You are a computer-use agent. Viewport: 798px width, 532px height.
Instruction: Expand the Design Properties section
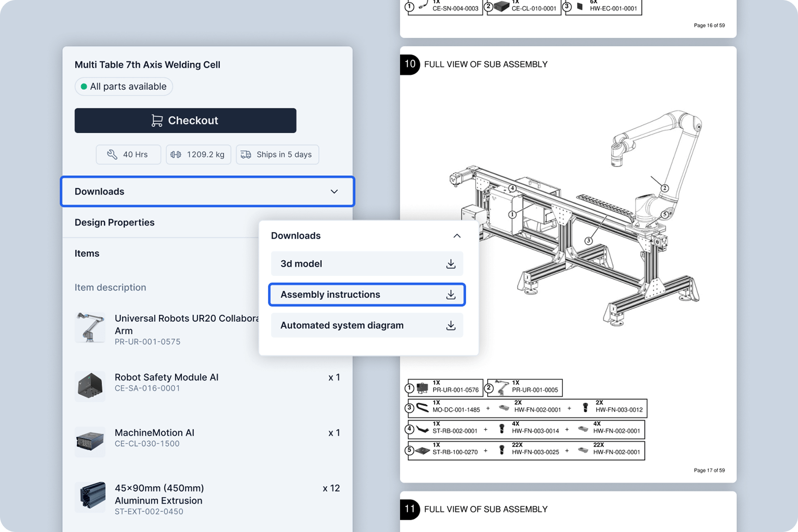tap(114, 222)
